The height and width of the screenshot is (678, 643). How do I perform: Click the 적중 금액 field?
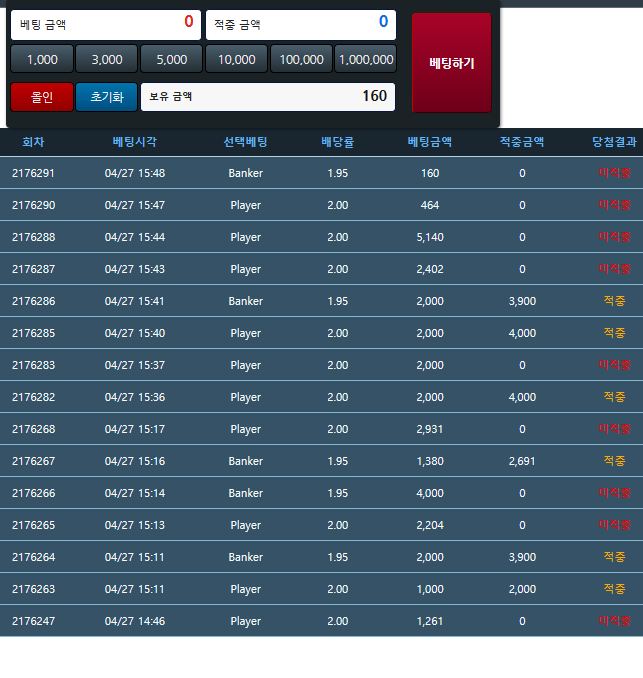point(300,24)
